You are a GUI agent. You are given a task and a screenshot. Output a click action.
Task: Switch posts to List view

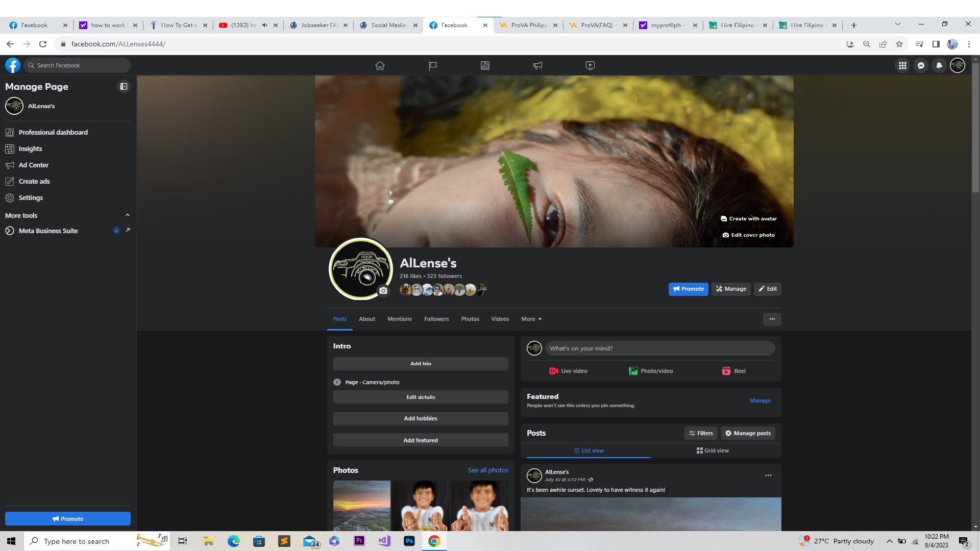coord(589,450)
